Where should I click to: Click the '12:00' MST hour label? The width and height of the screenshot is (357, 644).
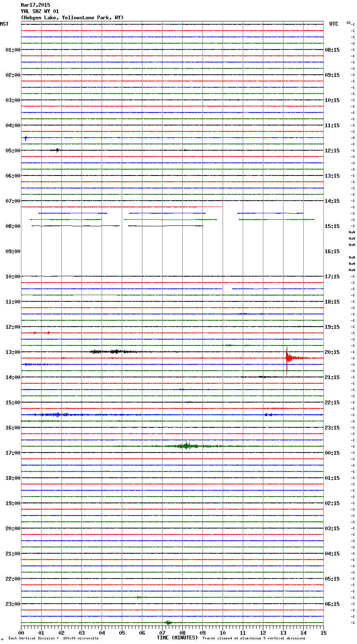tap(13, 327)
